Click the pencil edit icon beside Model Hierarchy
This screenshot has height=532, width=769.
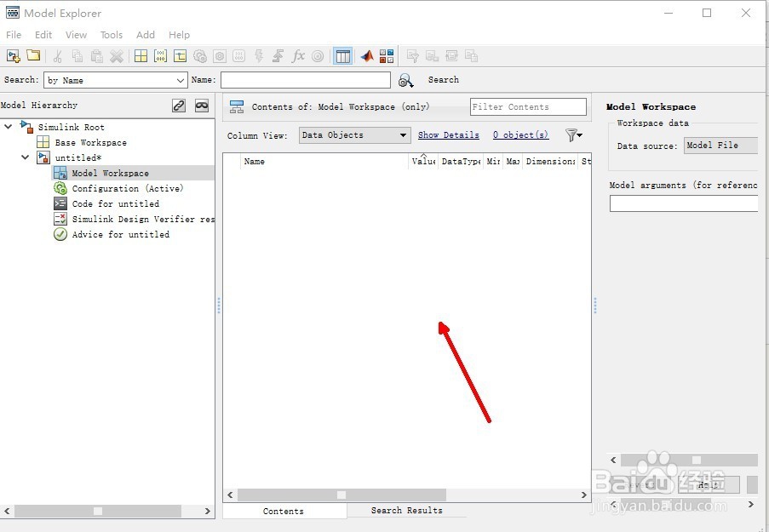click(x=179, y=105)
